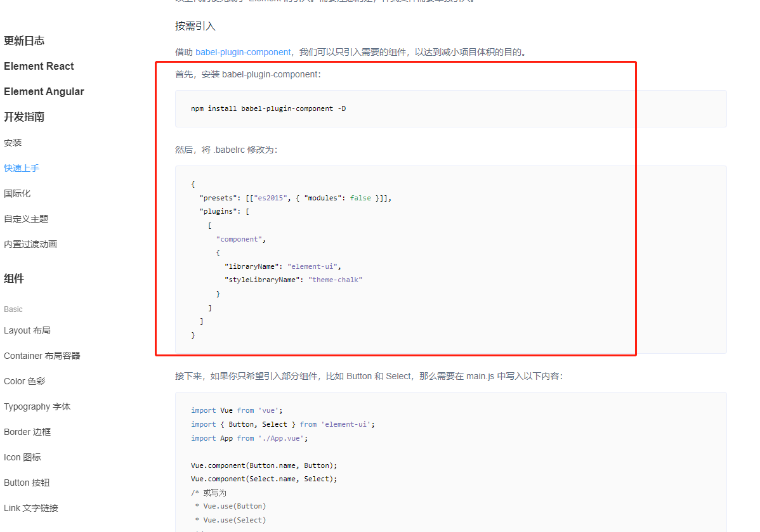Open Container 布局容器 component page
This screenshot has height=532, width=760.
pyautogui.click(x=42, y=356)
